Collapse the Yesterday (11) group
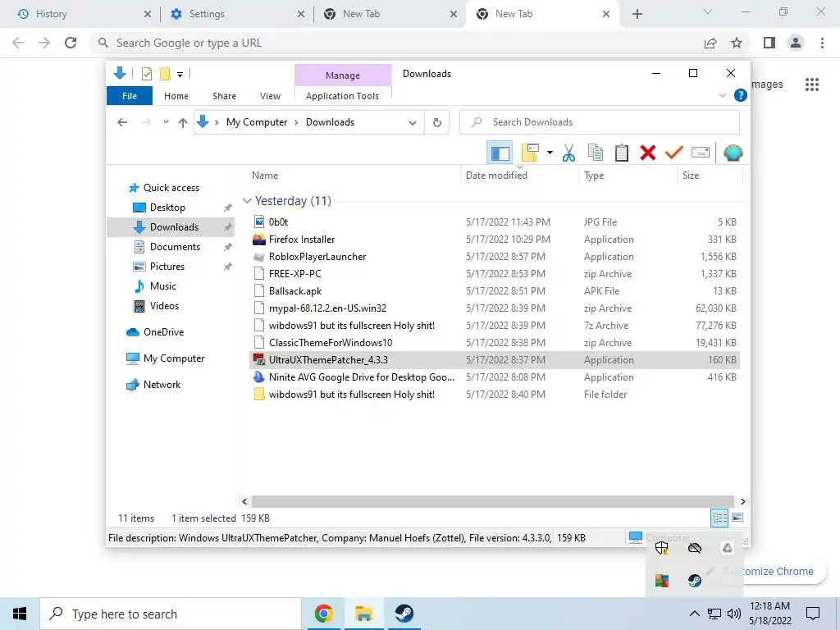The height and width of the screenshot is (630, 840). tap(247, 201)
